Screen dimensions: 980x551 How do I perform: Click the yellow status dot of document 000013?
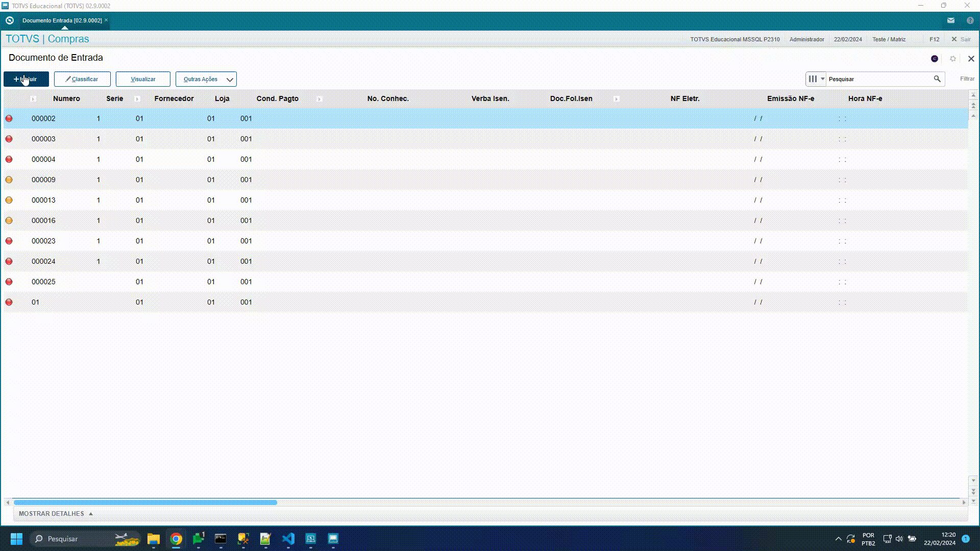point(9,200)
